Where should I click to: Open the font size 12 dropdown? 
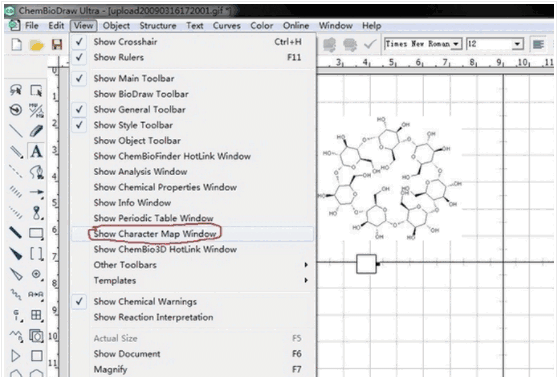[517, 44]
